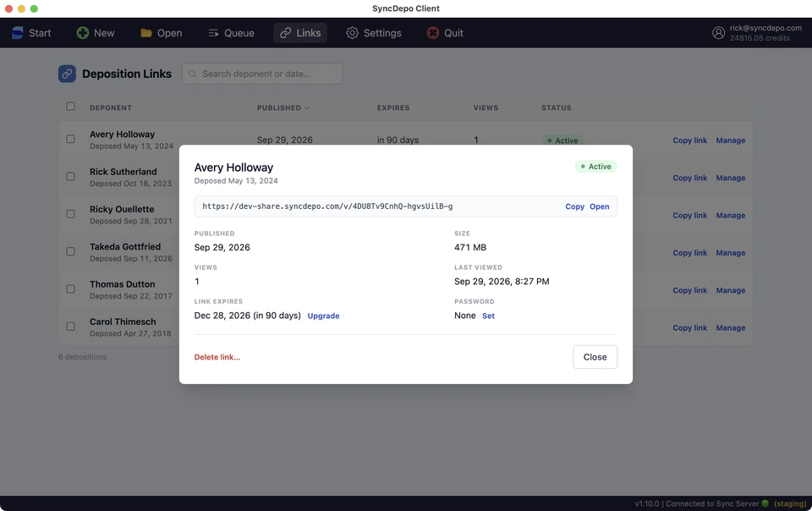Check the Carol Thimesch row checkbox
Image resolution: width=812 pixels, height=511 pixels.
point(70,327)
